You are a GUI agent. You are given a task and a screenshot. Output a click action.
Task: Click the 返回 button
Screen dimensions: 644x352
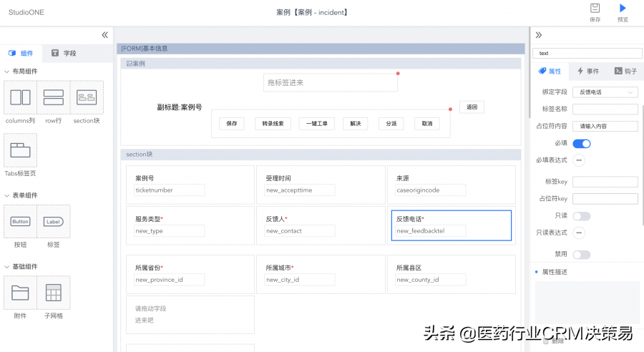(472, 107)
